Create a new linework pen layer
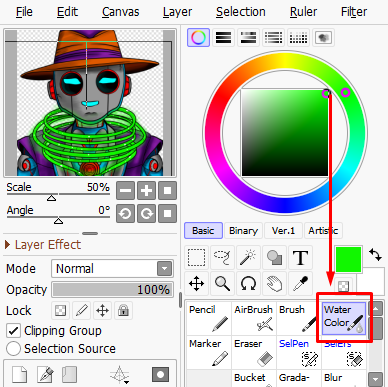 coord(45,374)
